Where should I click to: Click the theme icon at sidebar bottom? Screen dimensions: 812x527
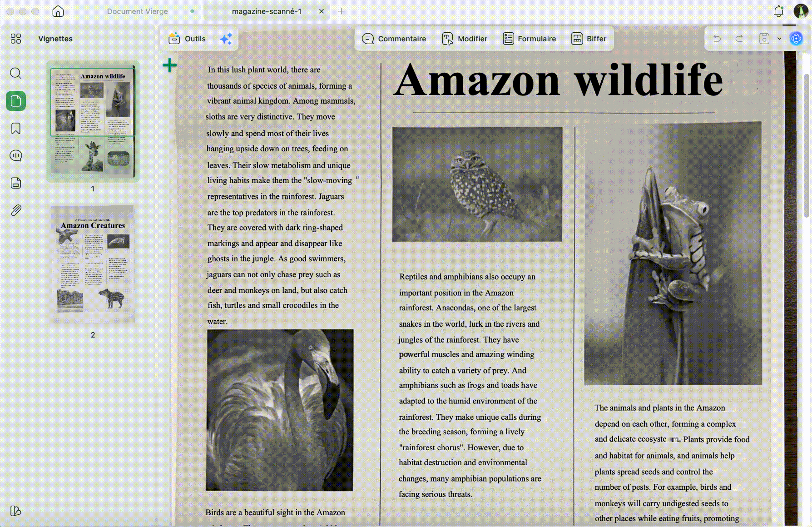(x=16, y=511)
